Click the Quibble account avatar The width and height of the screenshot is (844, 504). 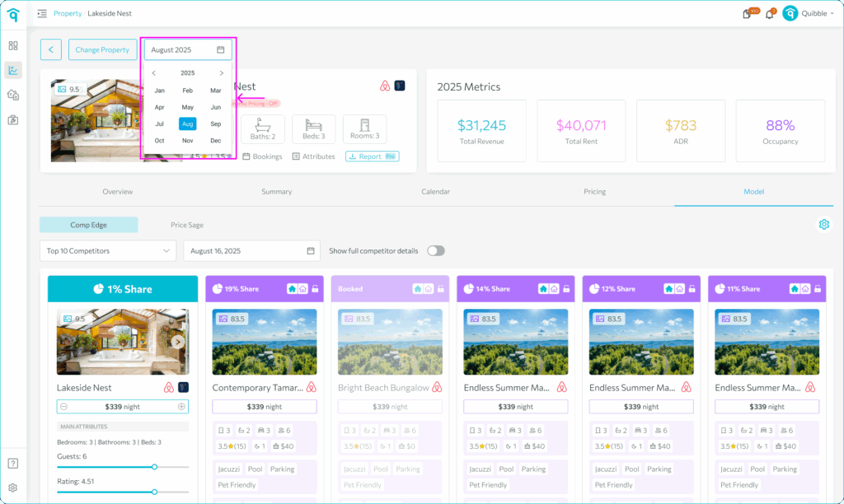(x=790, y=13)
